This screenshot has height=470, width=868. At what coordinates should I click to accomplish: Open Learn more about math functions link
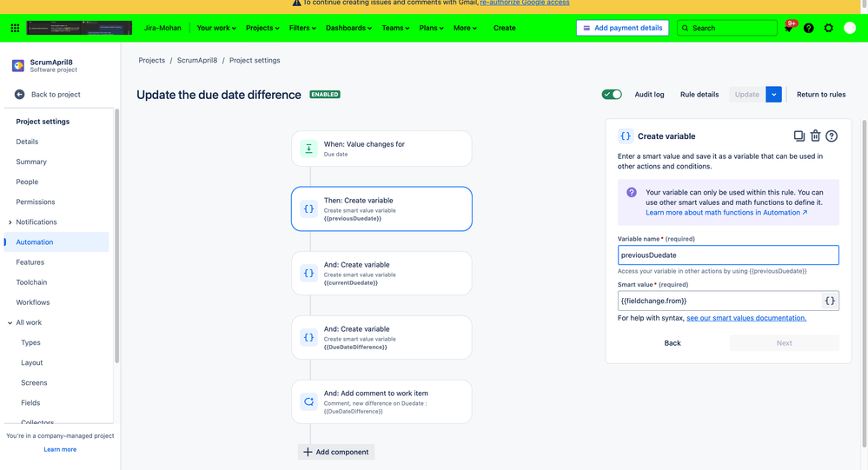pos(726,213)
